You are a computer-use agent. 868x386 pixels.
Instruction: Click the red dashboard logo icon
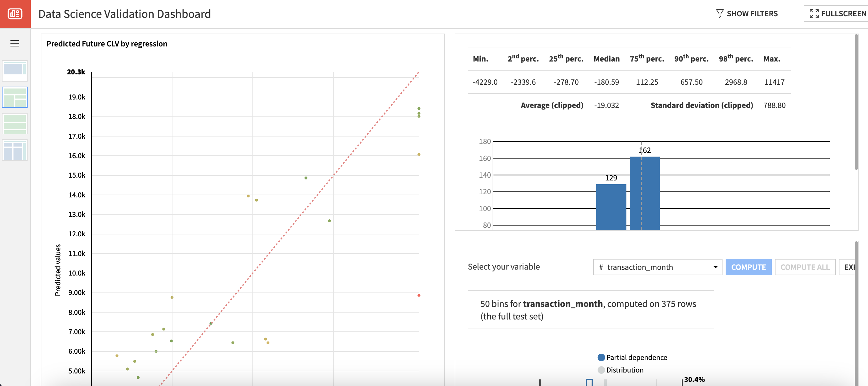tap(15, 14)
